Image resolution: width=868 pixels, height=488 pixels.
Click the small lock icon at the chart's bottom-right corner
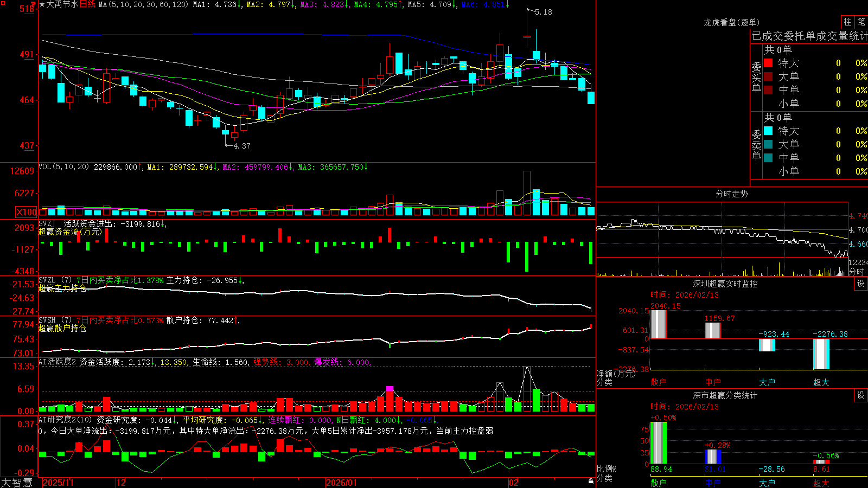point(591,481)
